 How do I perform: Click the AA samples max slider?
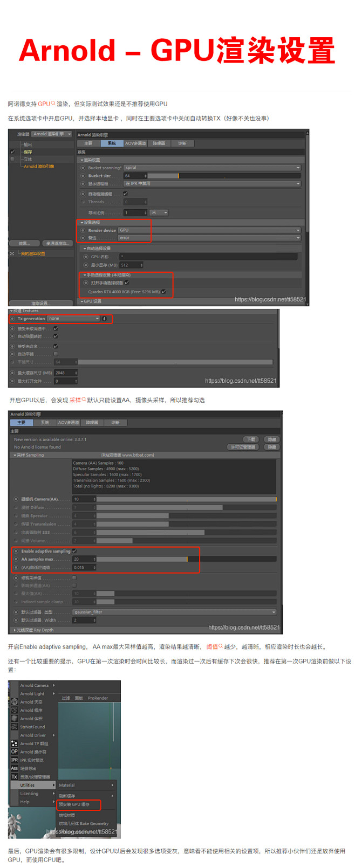[x=186, y=559]
